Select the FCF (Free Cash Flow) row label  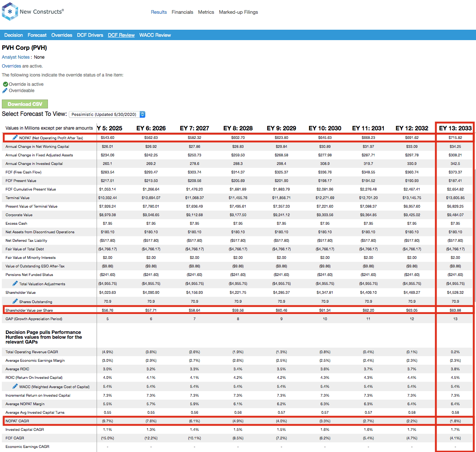coord(23,172)
